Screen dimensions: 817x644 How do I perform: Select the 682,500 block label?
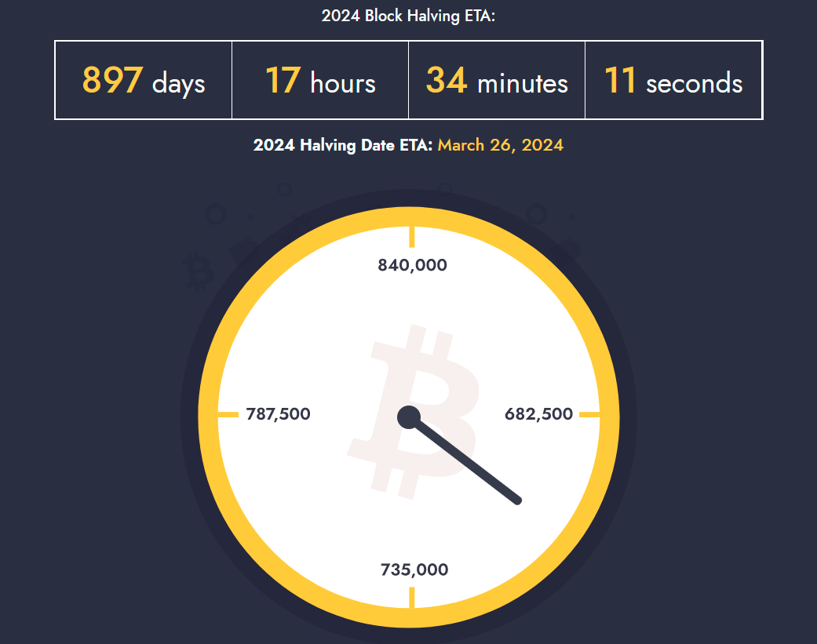point(538,414)
